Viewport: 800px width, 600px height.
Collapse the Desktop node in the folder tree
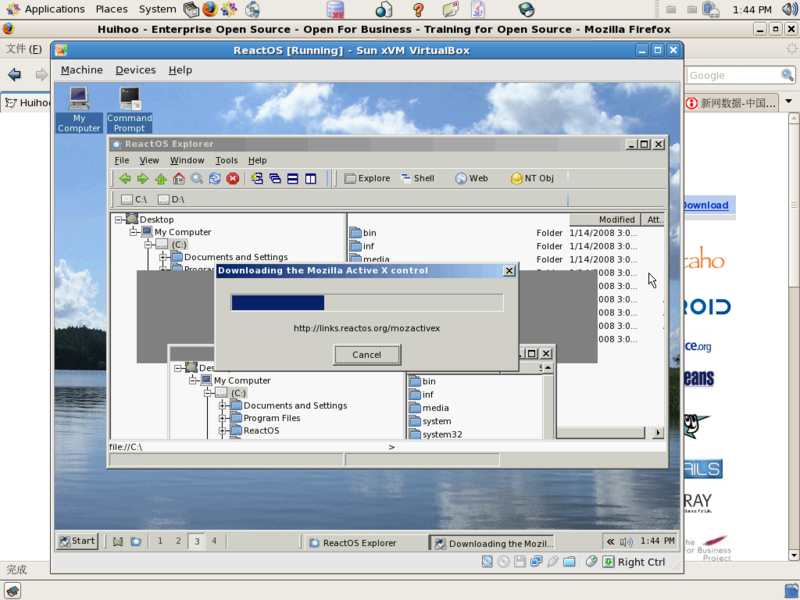pyautogui.click(x=121, y=218)
